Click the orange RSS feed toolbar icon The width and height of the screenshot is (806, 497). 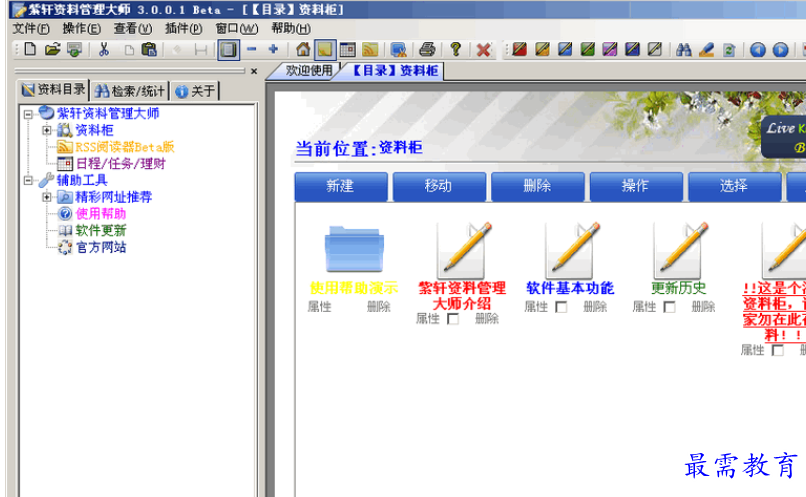(x=370, y=50)
